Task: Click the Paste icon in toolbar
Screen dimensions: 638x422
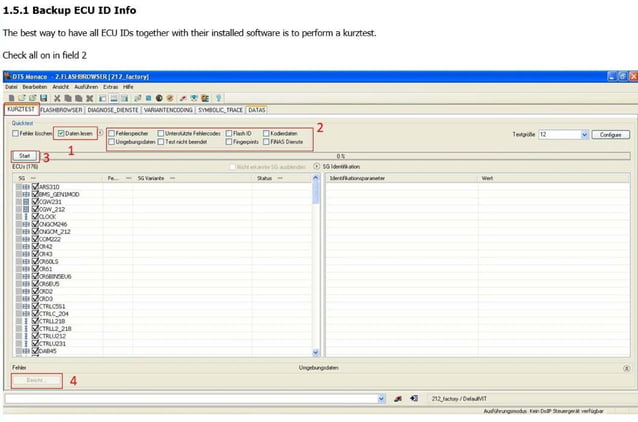Action: 78,98
